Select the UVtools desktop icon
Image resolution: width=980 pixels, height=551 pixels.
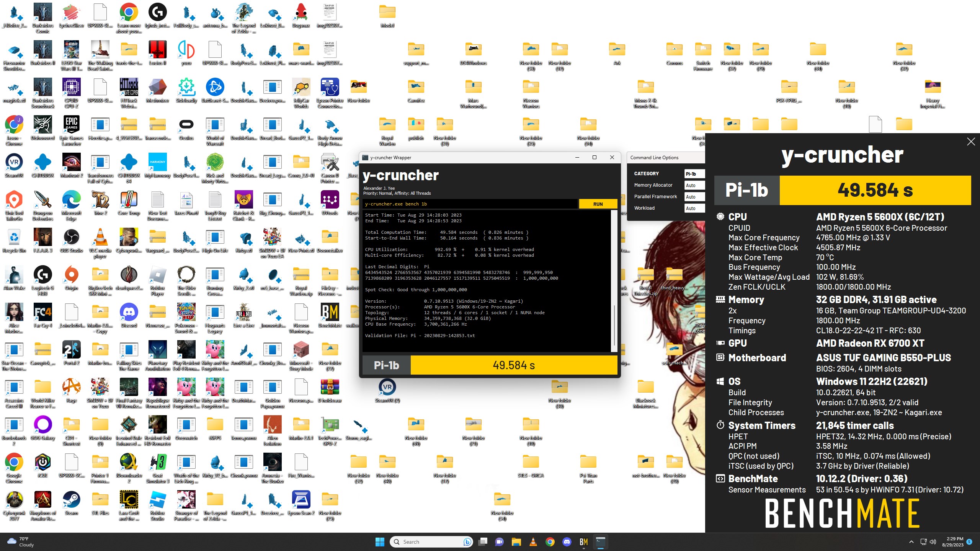(330, 203)
